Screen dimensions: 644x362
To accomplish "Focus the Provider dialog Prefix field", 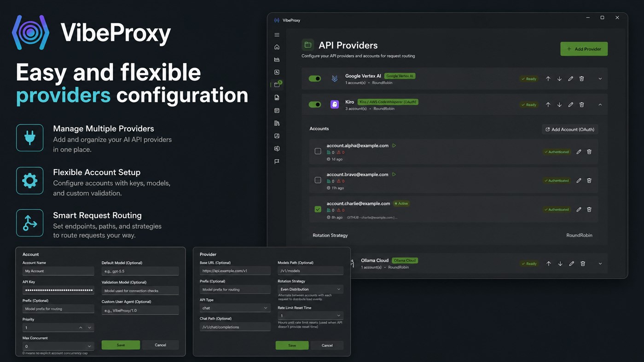I will tap(235, 289).
